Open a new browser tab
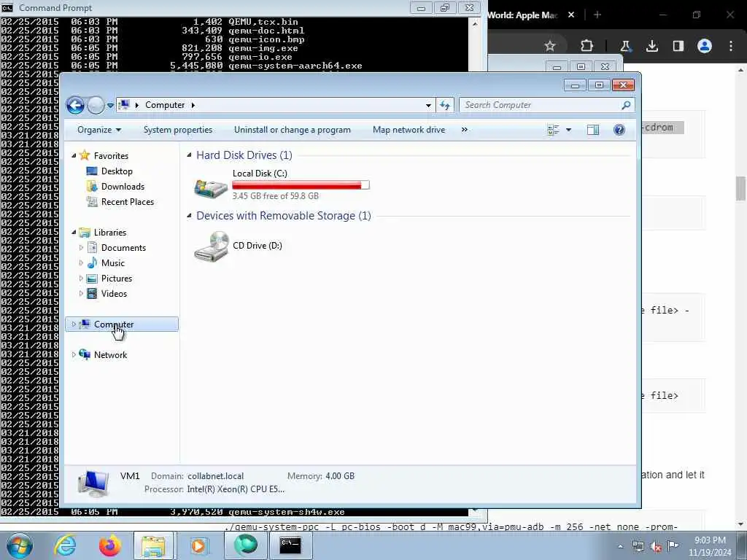Screen dimensions: 747x560 point(597,15)
